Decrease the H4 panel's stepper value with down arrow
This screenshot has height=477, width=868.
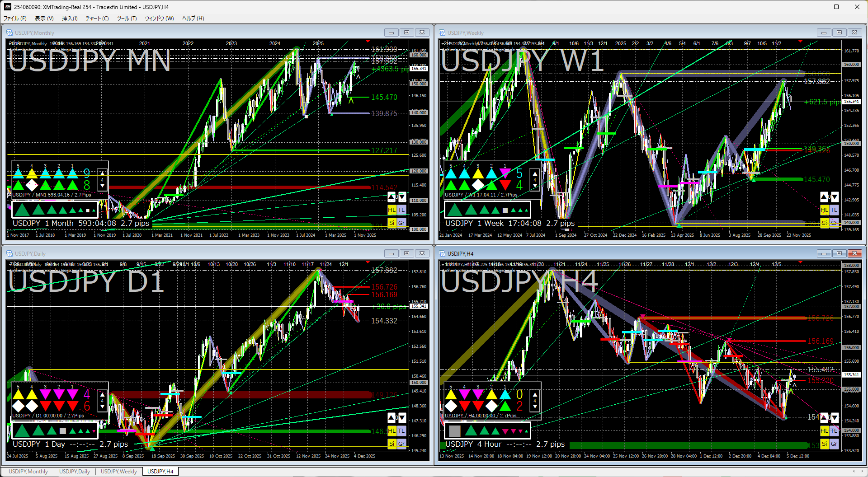535,407
